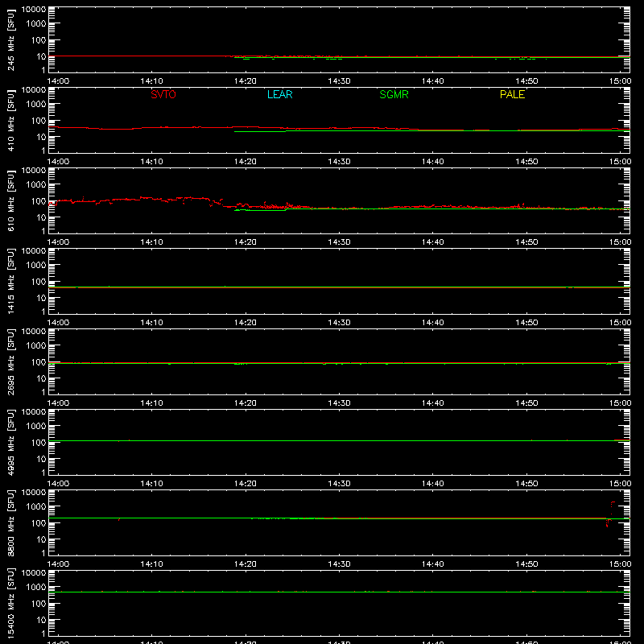Viewport: 644px width, 644px height.
Task: Select the 4995 MHz [SFU] axis title
Action: 10,442
